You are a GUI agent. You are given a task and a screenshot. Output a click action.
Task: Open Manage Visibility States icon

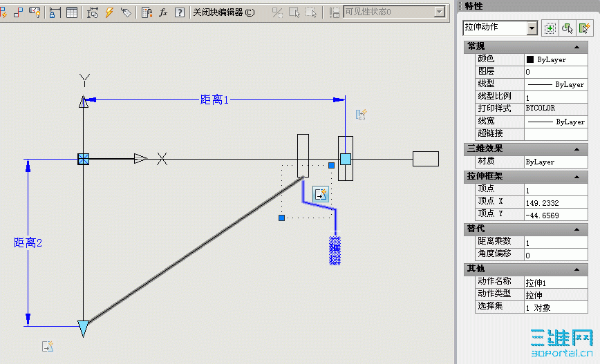click(334, 12)
